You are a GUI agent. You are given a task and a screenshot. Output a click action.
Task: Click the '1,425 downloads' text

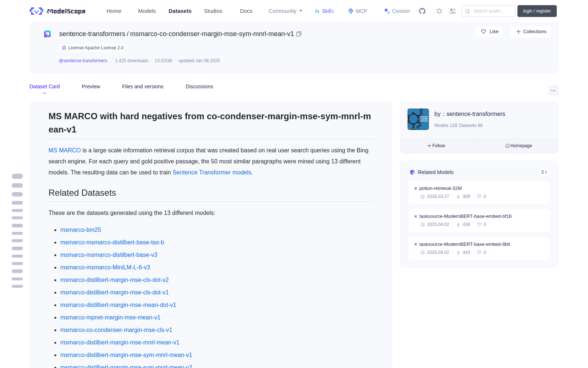pyautogui.click(x=132, y=61)
